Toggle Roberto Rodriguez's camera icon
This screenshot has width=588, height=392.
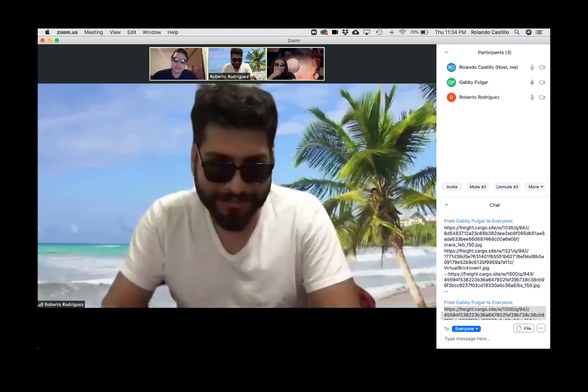coord(542,97)
